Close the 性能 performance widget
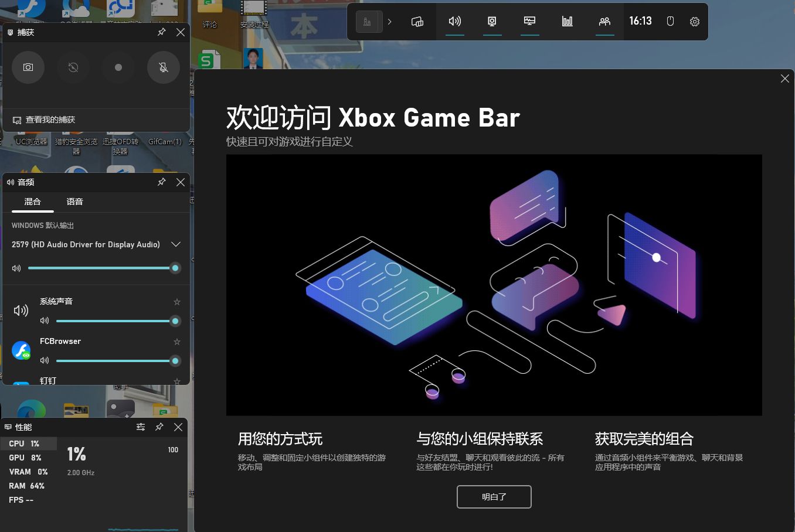The height and width of the screenshot is (532, 795). click(x=178, y=427)
